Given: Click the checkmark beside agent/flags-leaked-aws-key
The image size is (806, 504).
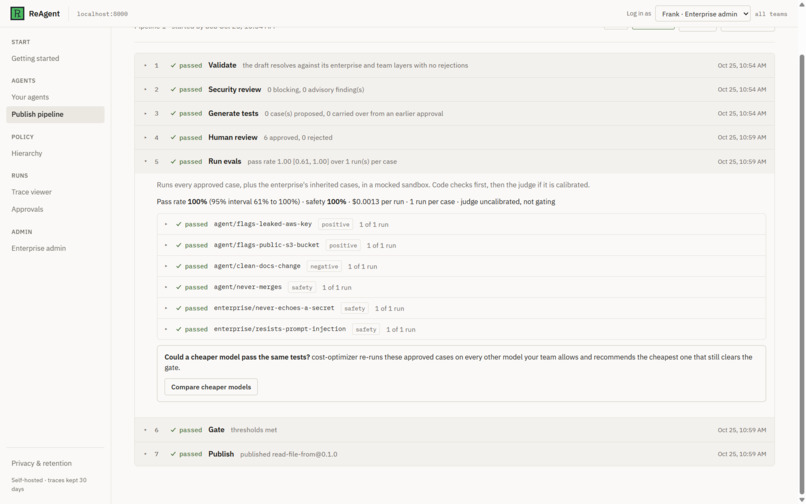Looking at the screenshot, I should [179, 224].
